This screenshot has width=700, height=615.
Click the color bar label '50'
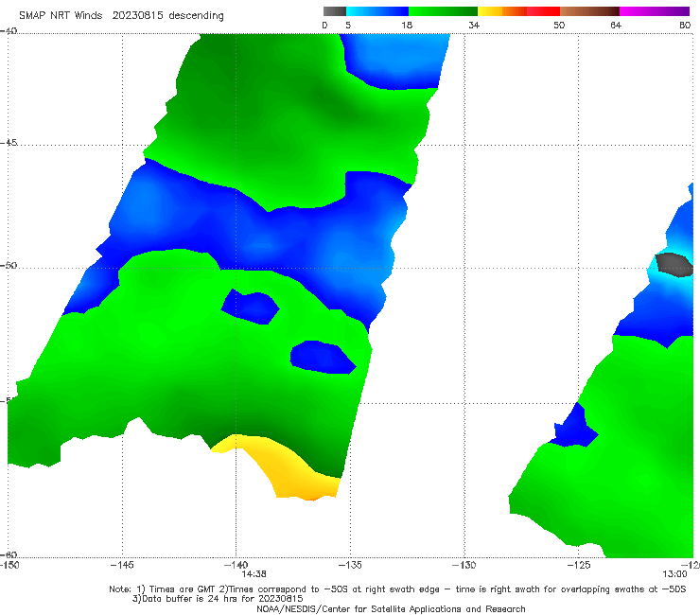pyautogui.click(x=559, y=26)
